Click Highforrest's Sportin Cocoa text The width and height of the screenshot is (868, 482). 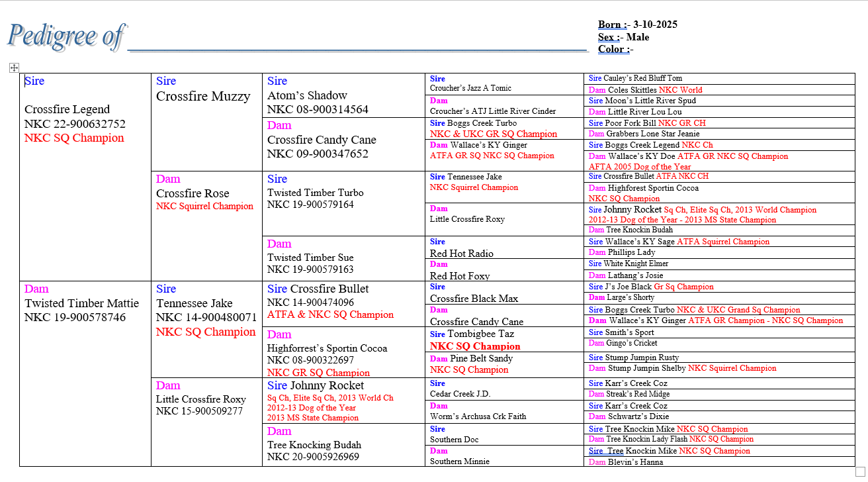point(327,349)
